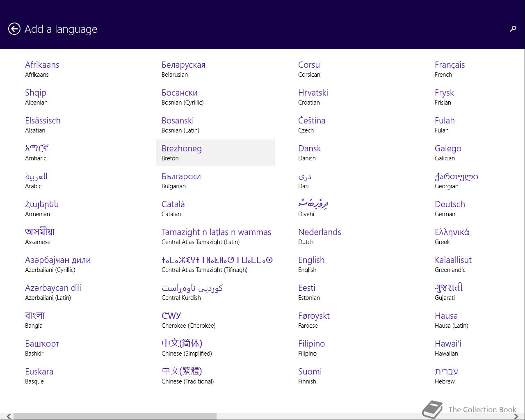Choose the Bulgarian language entry

[x=215, y=180]
